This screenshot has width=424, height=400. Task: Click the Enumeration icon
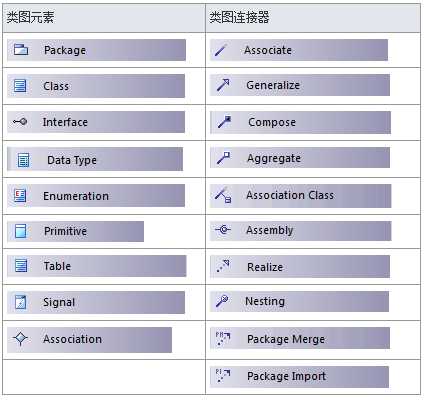[20, 195]
